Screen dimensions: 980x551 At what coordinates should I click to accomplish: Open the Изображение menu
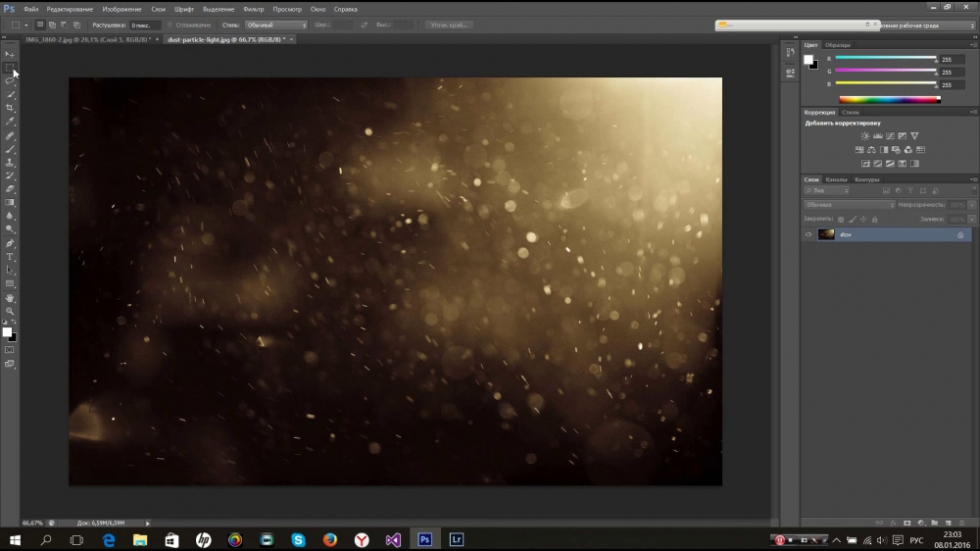122,10
